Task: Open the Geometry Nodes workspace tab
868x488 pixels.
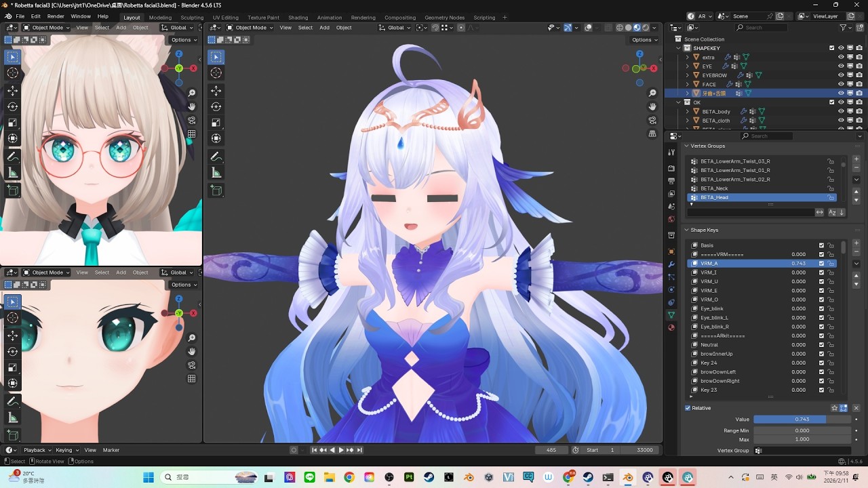Action: pos(445,18)
